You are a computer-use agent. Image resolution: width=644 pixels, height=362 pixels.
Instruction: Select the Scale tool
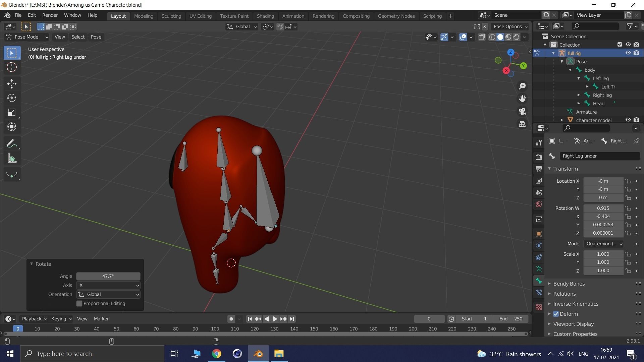(12, 112)
